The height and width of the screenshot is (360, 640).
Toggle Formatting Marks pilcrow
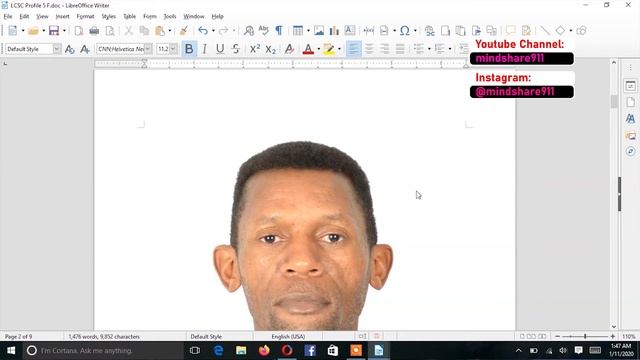279,31
